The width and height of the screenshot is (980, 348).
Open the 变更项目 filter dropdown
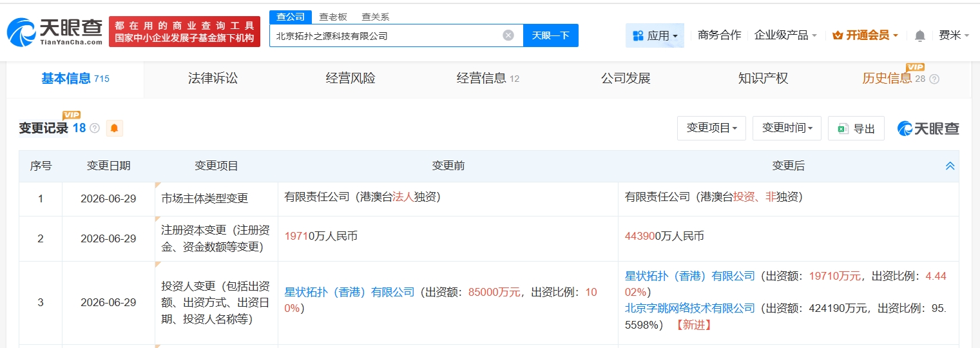[711, 128]
